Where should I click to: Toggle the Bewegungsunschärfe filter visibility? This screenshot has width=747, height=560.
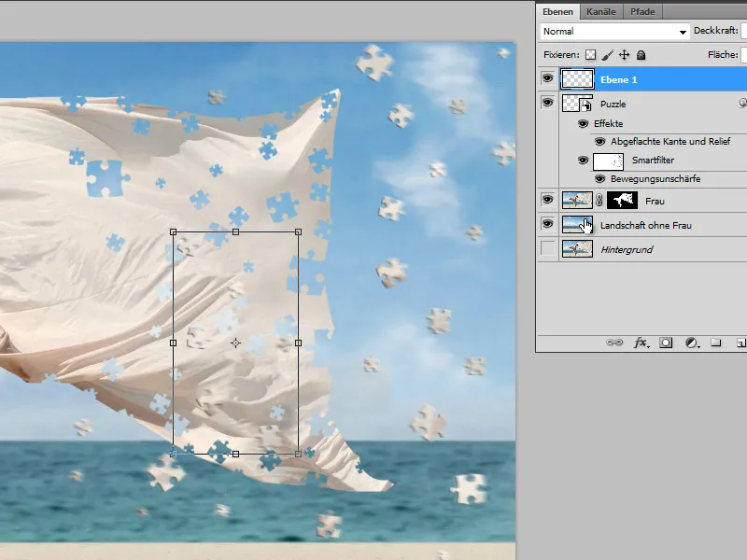click(599, 179)
